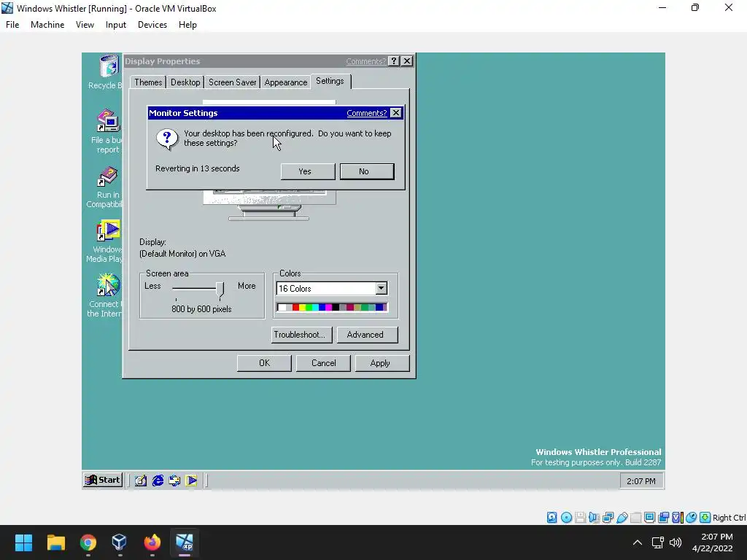Open File Explorer from host taskbar
Viewport: 747px width, 560px height.
(55, 542)
